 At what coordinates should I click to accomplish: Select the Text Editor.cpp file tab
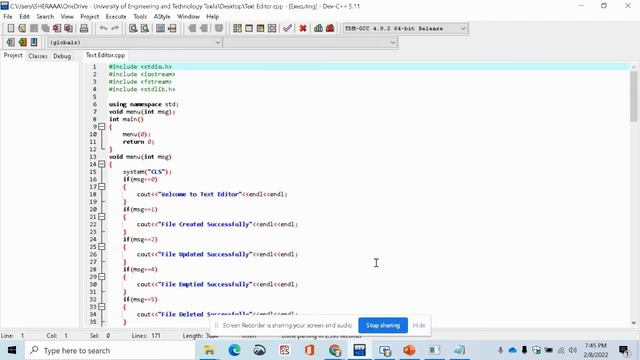click(x=105, y=55)
